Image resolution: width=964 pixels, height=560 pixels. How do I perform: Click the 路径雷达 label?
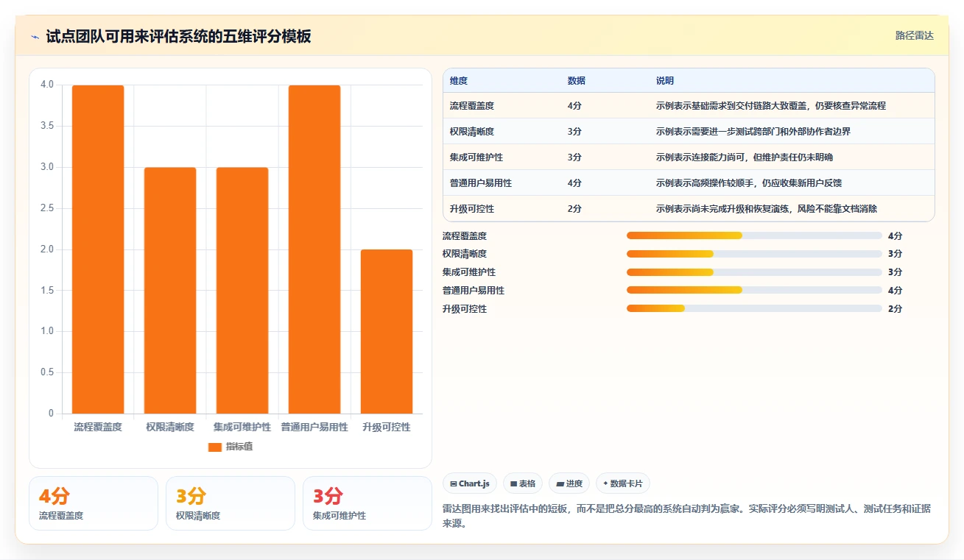(x=915, y=35)
